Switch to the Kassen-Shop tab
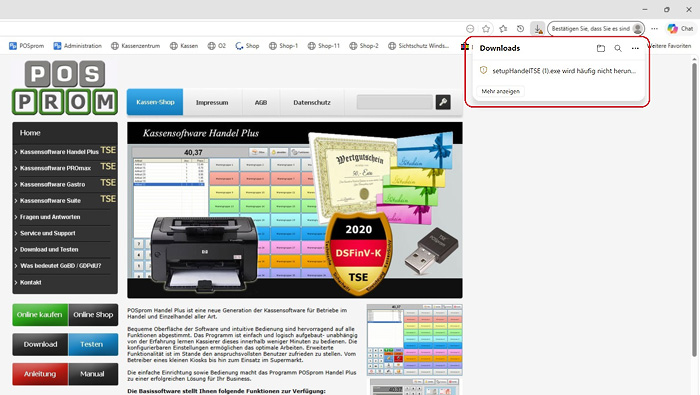The width and height of the screenshot is (700, 395). click(x=155, y=102)
